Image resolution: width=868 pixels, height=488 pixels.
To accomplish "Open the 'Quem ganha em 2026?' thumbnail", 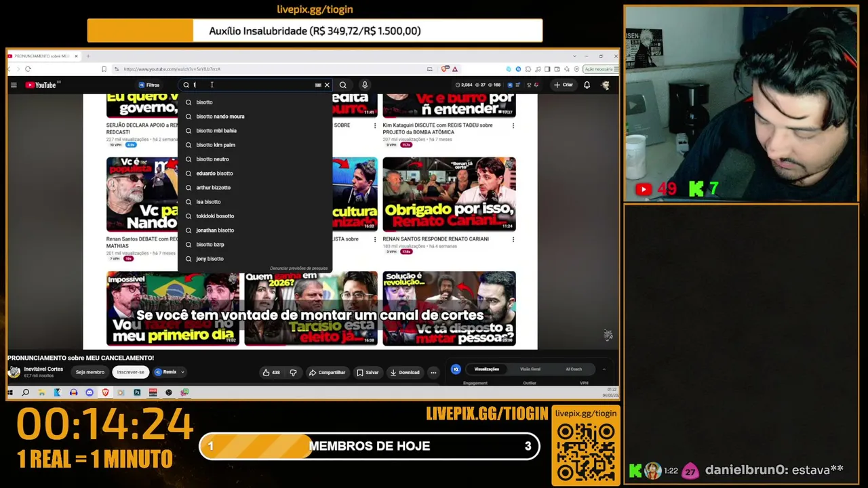I will (x=311, y=308).
